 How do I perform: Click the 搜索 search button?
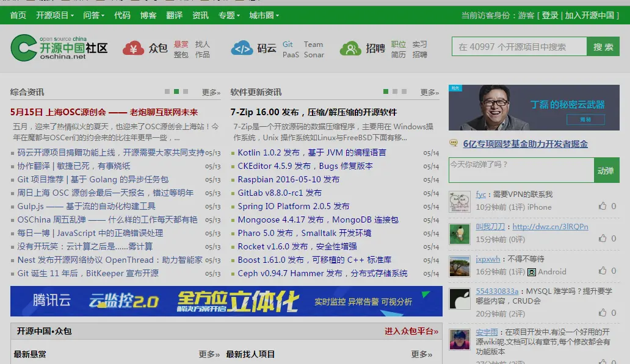click(603, 46)
